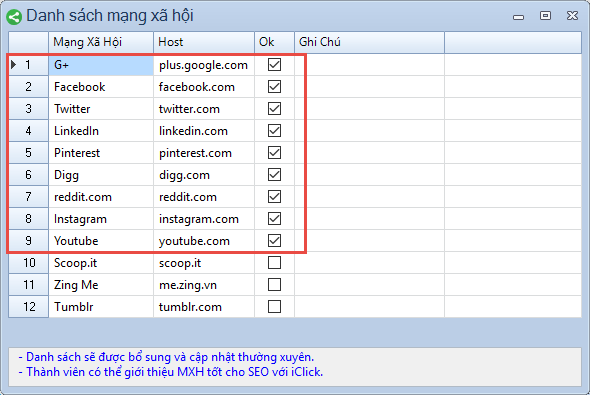590x395 pixels.
Task: Click the Ok column header
Action: (x=274, y=42)
